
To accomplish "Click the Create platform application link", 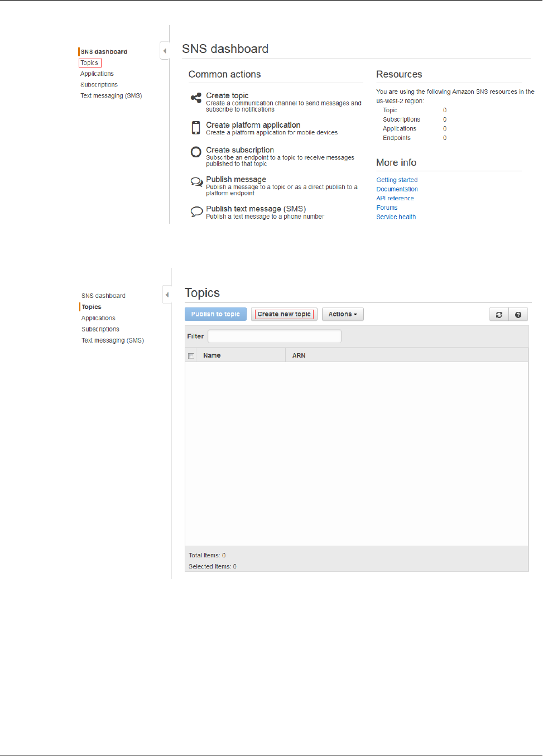I will (253, 125).
